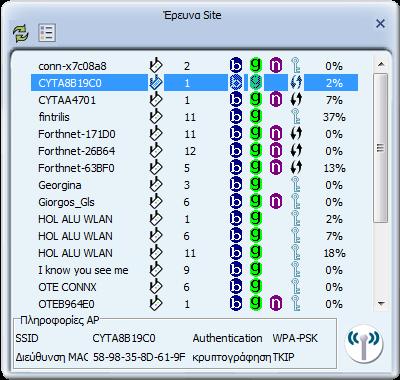Select network Forthnet-171D0
This screenshot has height=380, width=400.
194,134
